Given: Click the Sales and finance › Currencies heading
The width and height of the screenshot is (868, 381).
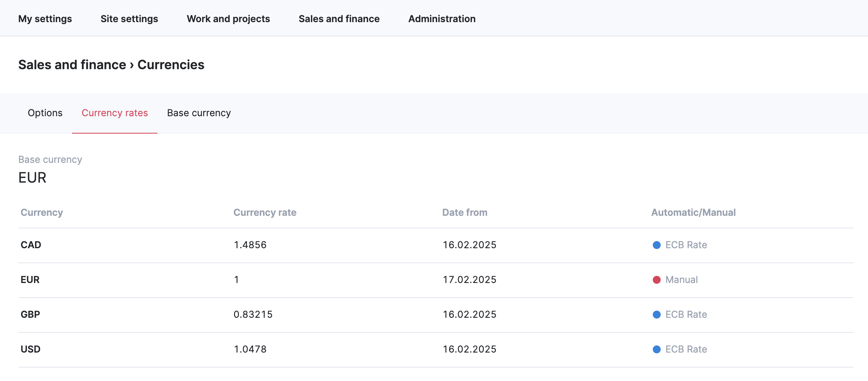Looking at the screenshot, I should pos(111,65).
